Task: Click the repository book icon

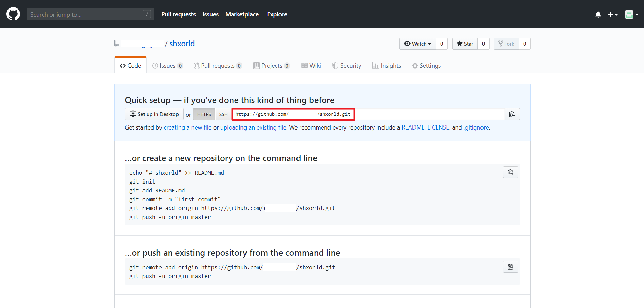Action: (x=117, y=43)
